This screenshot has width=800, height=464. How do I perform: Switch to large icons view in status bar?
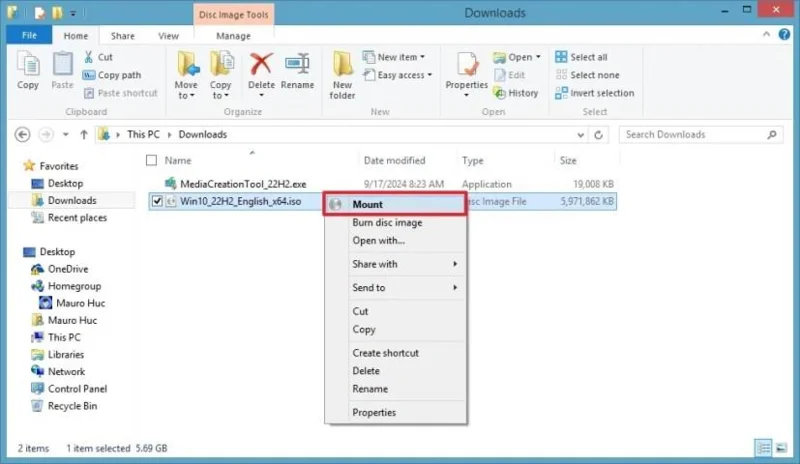781,448
